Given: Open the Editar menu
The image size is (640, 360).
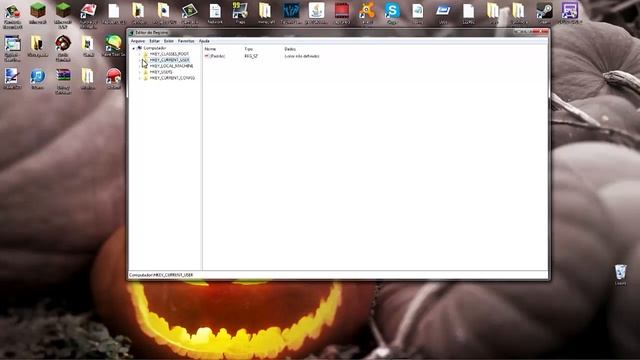Looking at the screenshot, I should click(x=154, y=41).
